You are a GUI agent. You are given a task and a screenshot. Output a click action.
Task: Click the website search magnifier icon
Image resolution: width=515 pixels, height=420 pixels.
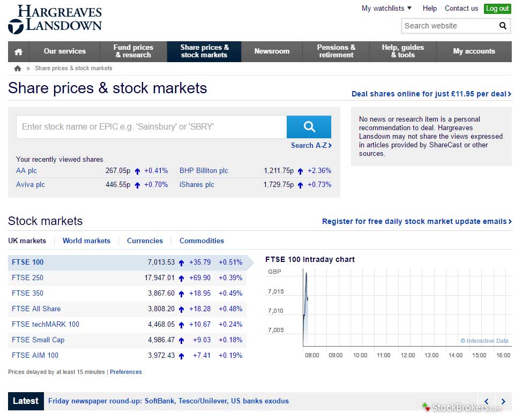pyautogui.click(x=503, y=26)
